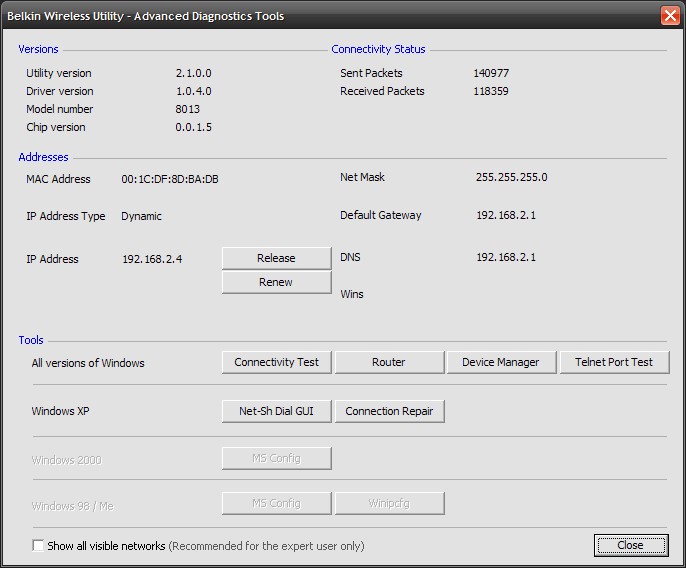Click the Release button

coord(276,258)
